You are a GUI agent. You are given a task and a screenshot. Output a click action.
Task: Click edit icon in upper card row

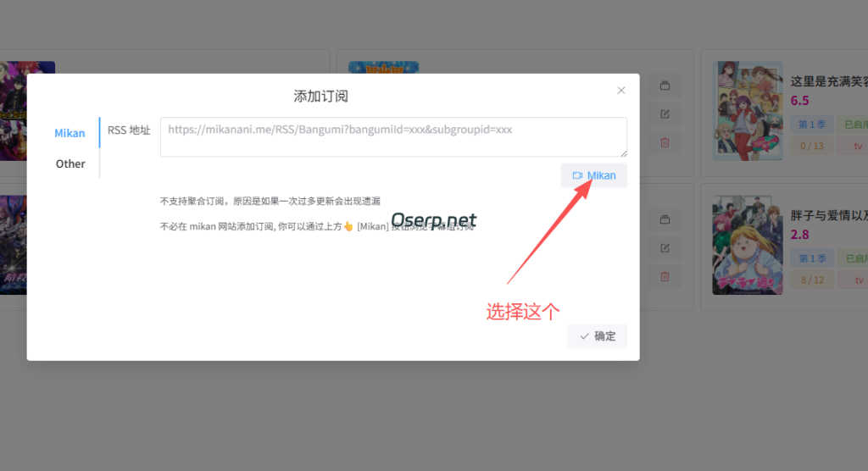tap(665, 114)
